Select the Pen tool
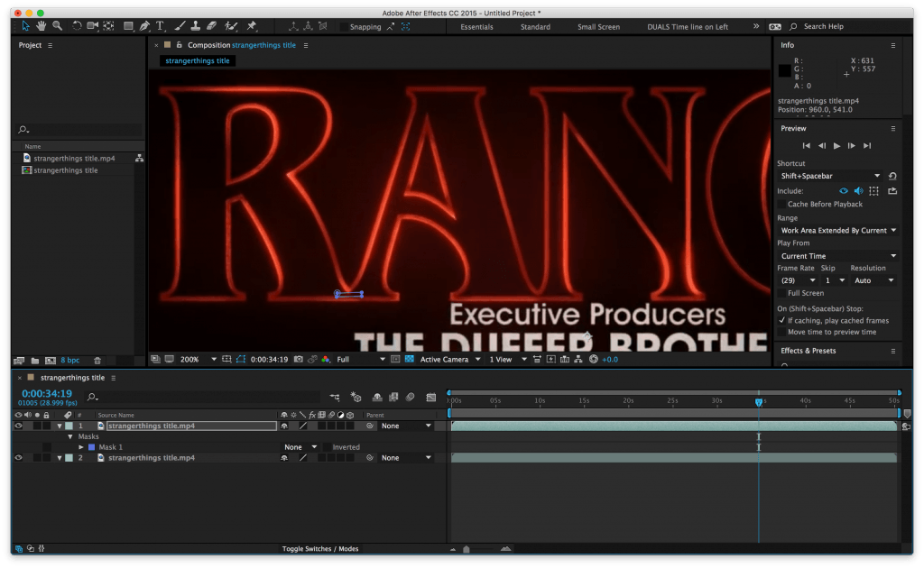Viewport: 924px width, 568px height. 144,26
